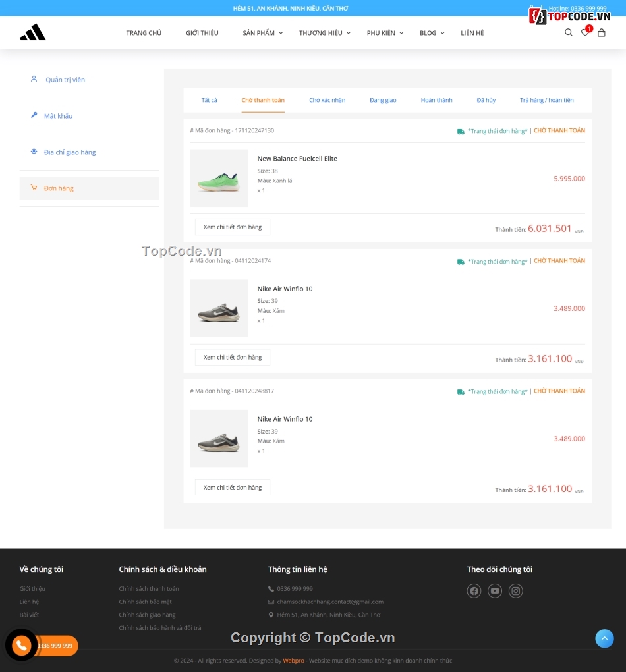626x672 pixels.
Task: Open Chính sách giao hàng footer link
Action: click(147, 615)
